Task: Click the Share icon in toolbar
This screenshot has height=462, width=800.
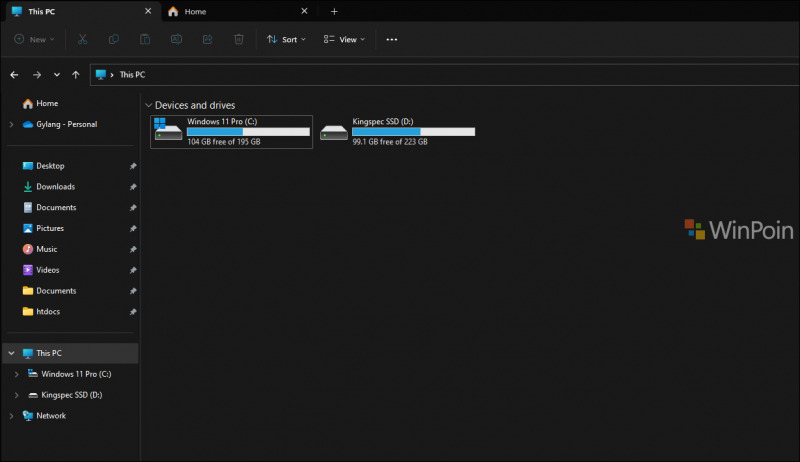Action: (x=207, y=39)
